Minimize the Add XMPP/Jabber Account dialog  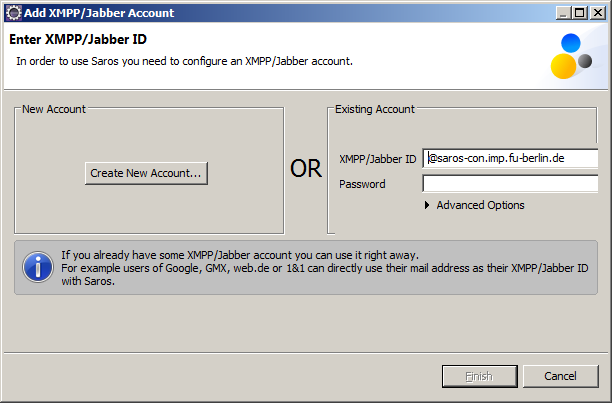pyautogui.click(x=563, y=13)
